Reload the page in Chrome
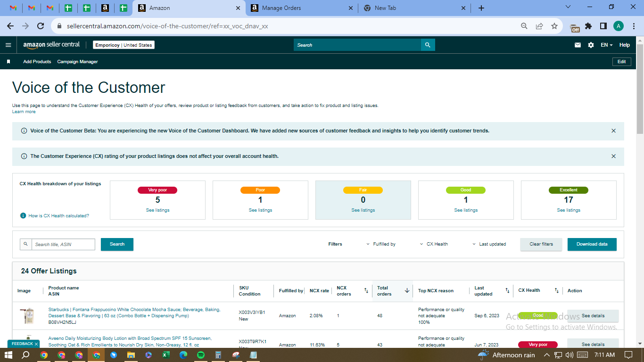 point(41,26)
